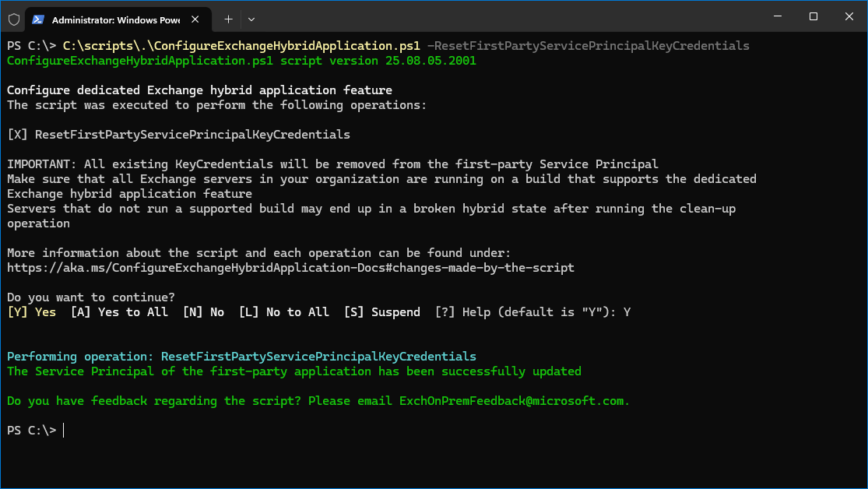Close the Administrator: Windows PowerShell tab
This screenshot has height=489, width=868.
[198, 19]
